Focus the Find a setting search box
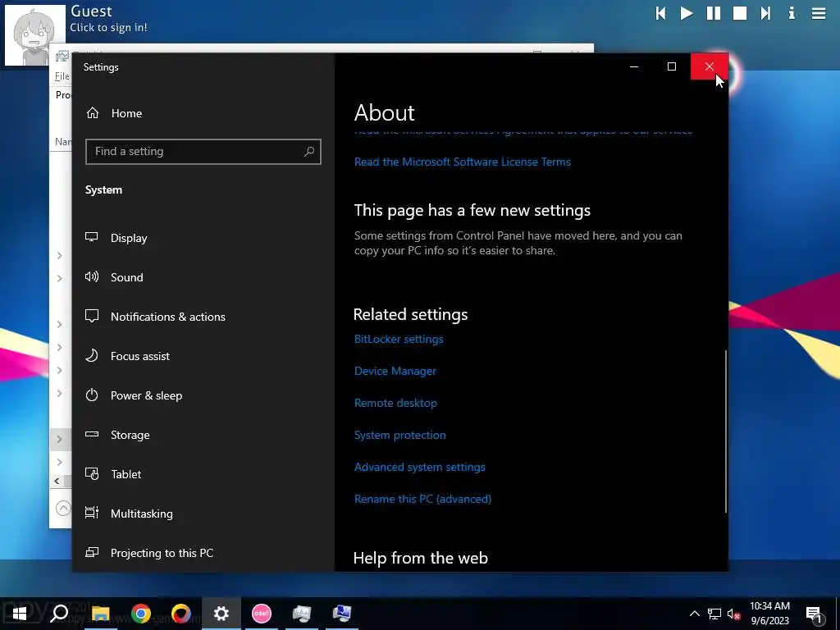840x630 pixels. [x=203, y=152]
